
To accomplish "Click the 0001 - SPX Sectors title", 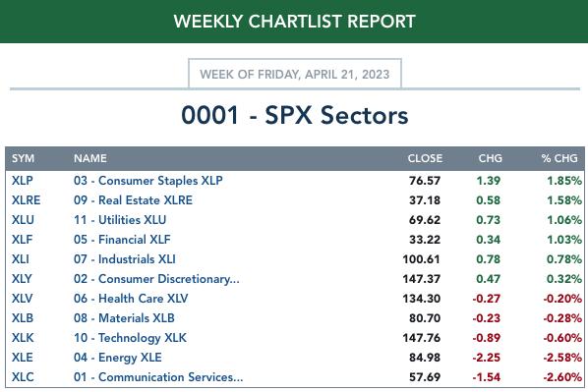I will pyautogui.click(x=295, y=115).
